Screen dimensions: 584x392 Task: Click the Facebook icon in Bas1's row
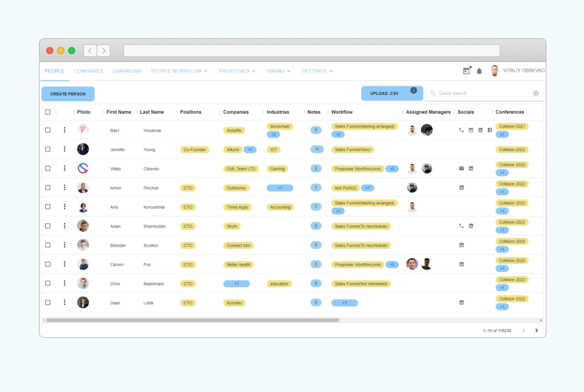click(x=490, y=130)
